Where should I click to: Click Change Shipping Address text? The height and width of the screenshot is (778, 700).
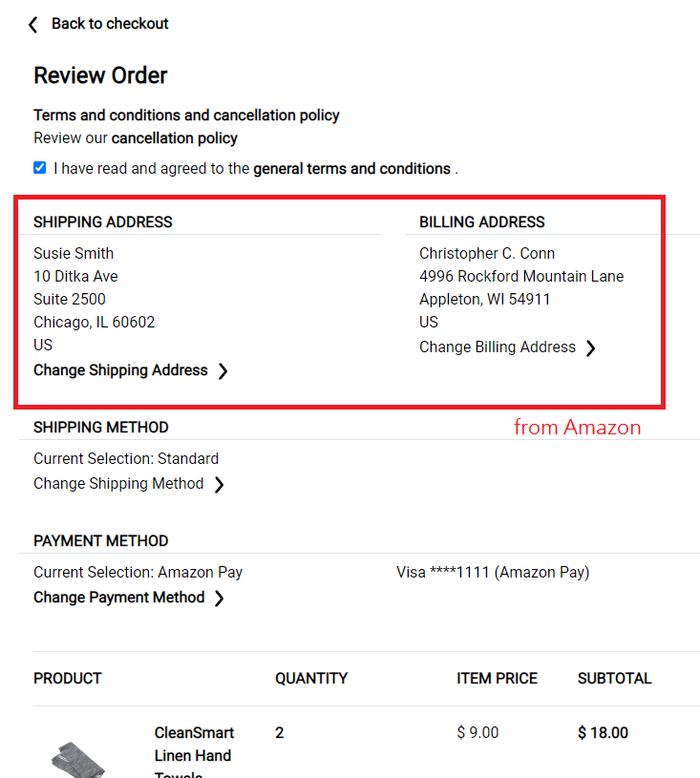[120, 370]
